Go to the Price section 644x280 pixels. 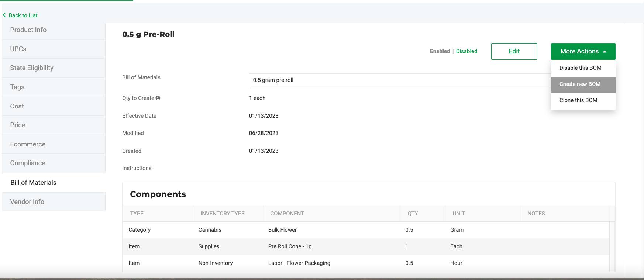point(54,125)
